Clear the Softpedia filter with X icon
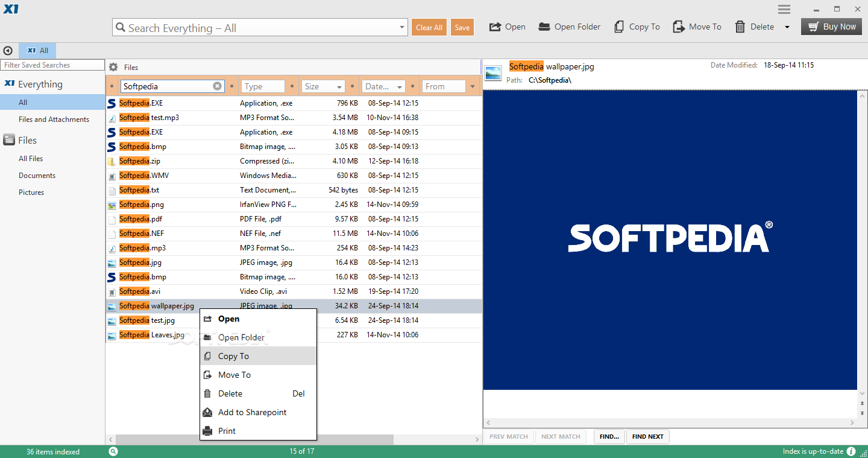The image size is (868, 458). point(217,86)
